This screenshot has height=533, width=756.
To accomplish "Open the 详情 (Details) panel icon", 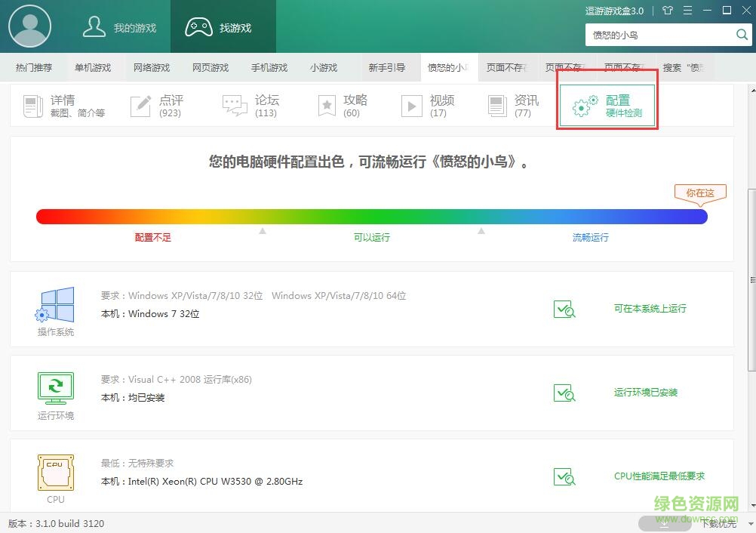I will pos(32,105).
